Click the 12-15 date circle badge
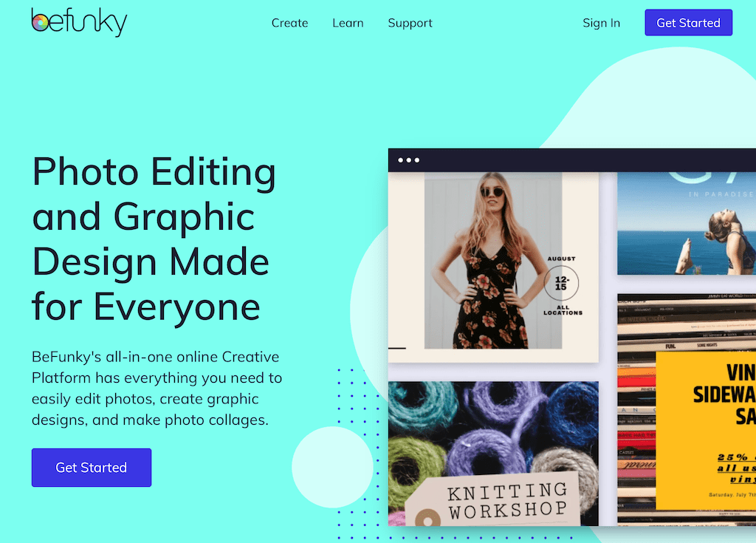Screen dimensions: 756x543 pos(561,283)
